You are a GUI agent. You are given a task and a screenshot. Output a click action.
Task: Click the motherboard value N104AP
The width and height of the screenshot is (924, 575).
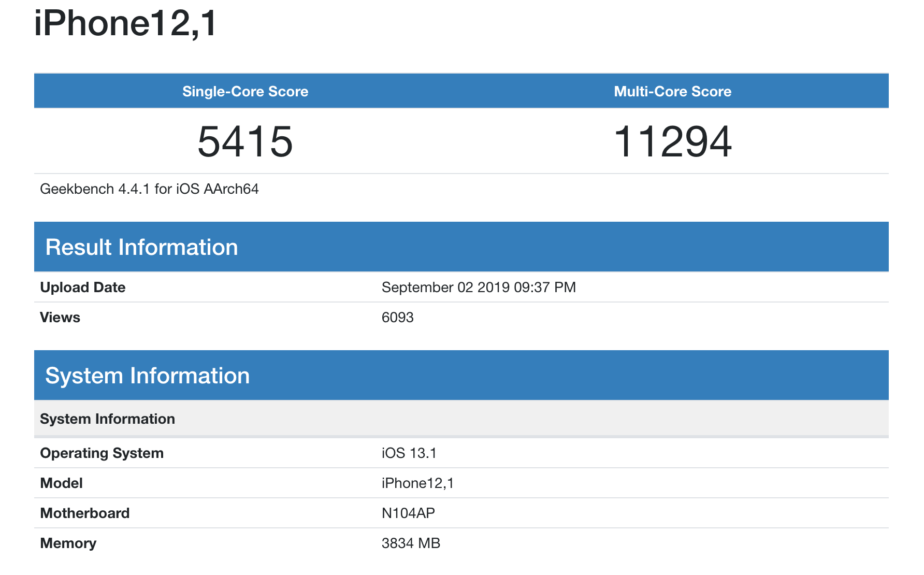[x=408, y=513]
